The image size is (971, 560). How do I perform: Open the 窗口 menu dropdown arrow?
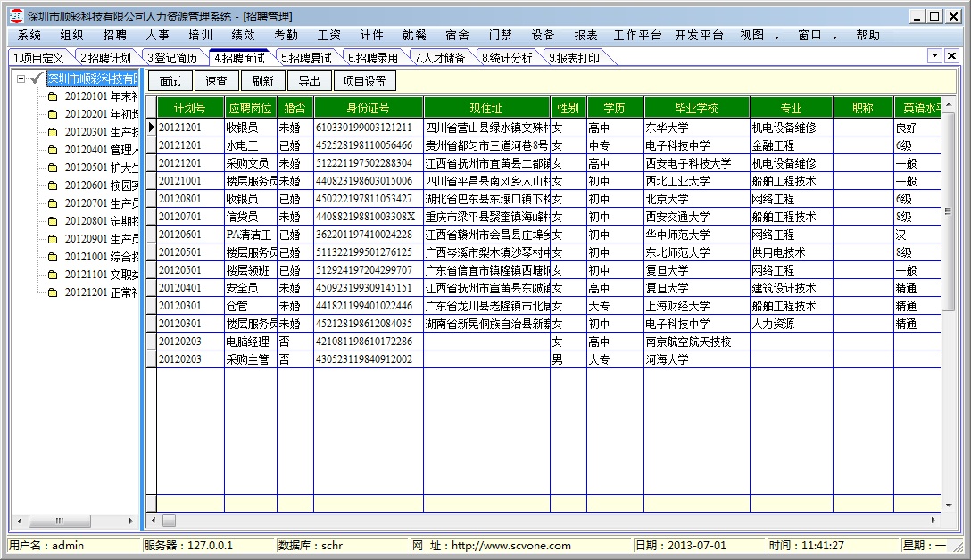tap(834, 37)
